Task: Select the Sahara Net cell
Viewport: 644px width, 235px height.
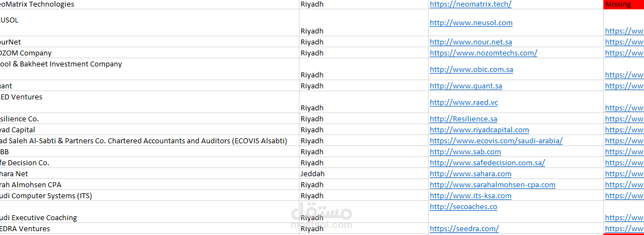Action: point(149,174)
